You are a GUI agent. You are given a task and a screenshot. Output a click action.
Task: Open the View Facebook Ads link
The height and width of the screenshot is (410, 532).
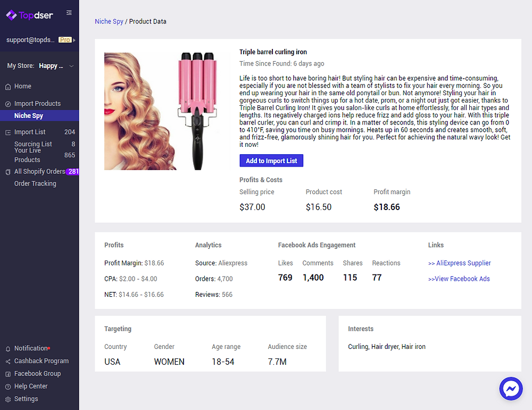point(459,279)
